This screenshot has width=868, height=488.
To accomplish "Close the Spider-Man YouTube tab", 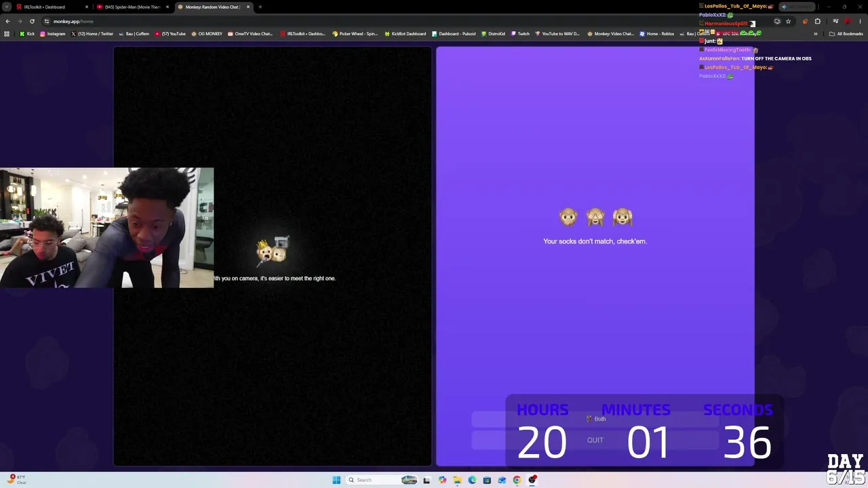I will pyautogui.click(x=167, y=7).
